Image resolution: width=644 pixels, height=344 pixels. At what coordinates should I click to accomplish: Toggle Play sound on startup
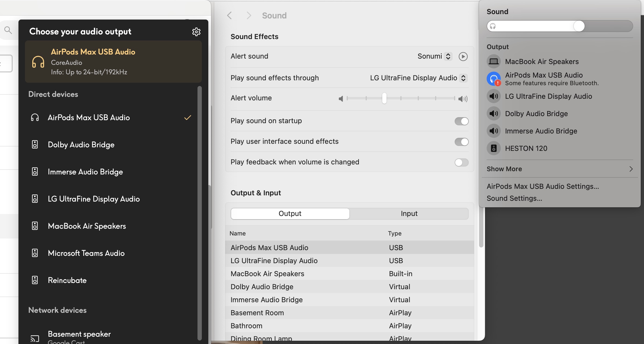(461, 121)
